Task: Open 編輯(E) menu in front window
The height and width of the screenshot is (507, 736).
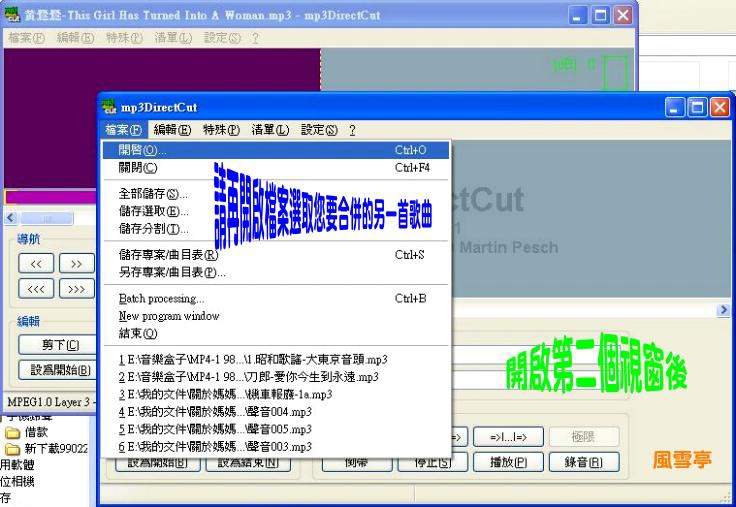Action: [x=172, y=130]
